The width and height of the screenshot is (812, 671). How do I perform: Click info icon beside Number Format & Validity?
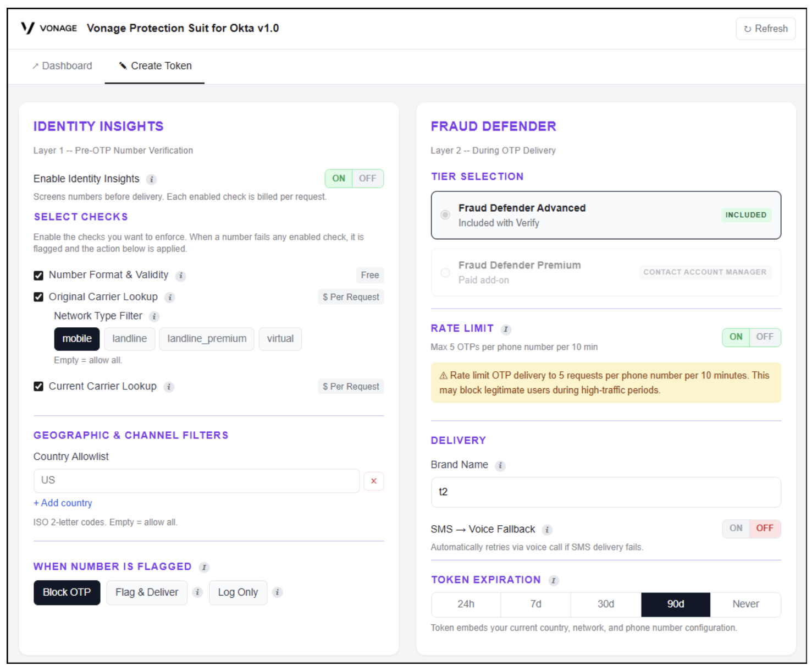[181, 276]
